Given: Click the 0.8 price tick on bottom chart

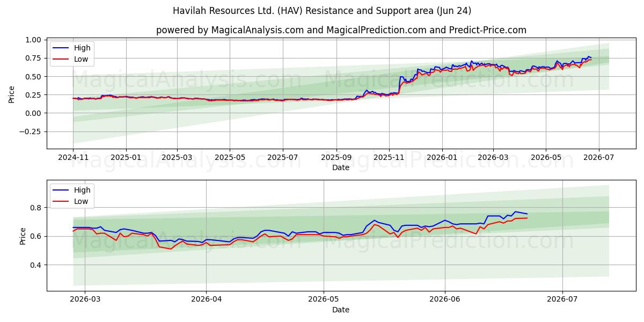Looking at the screenshot, I should coord(36,207).
